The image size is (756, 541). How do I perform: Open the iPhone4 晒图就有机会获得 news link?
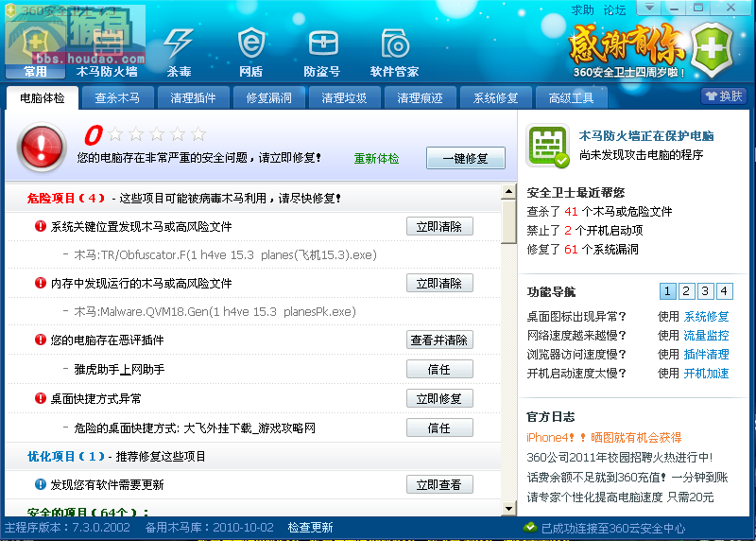pos(604,438)
